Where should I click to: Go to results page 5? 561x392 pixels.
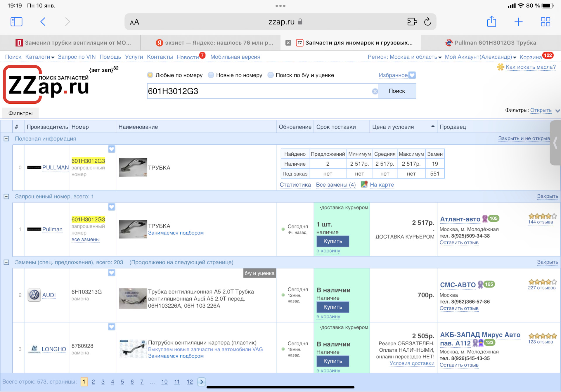click(x=122, y=382)
